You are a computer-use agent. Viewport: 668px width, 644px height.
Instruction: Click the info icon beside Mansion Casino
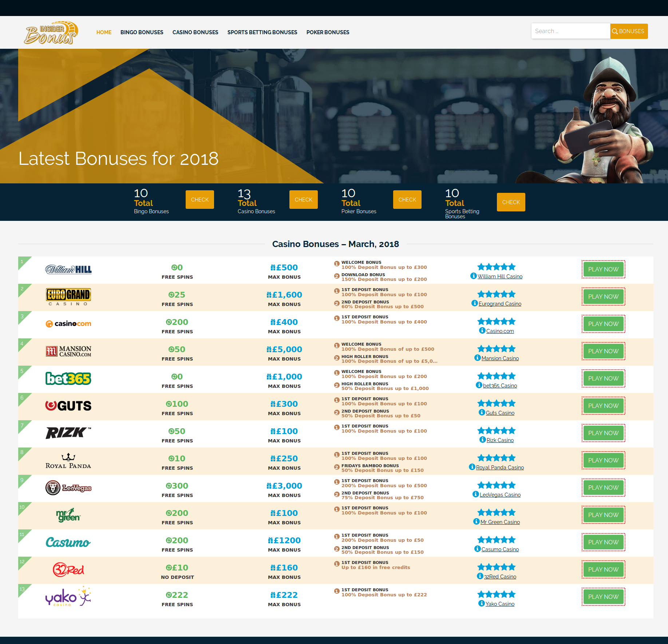click(x=478, y=358)
